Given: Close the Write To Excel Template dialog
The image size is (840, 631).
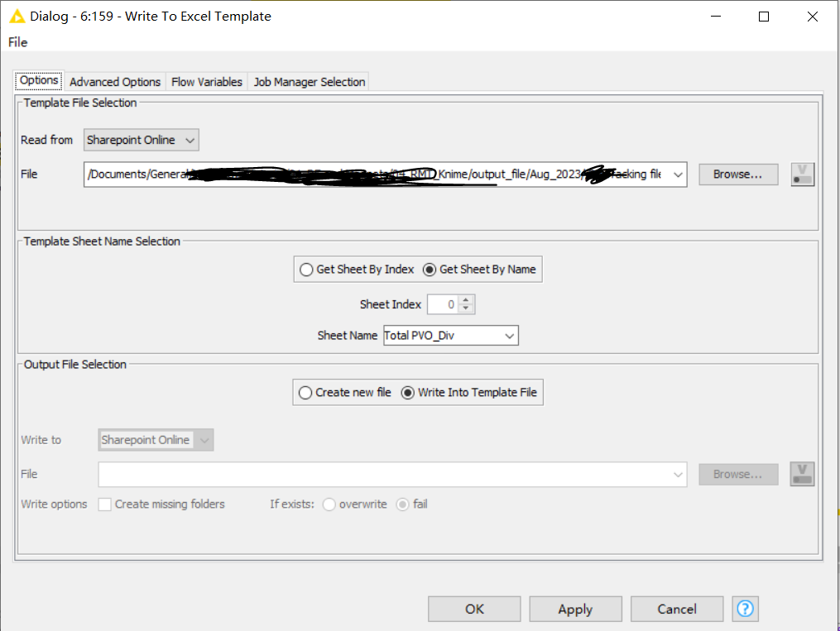Looking at the screenshot, I should pyautogui.click(x=812, y=17).
